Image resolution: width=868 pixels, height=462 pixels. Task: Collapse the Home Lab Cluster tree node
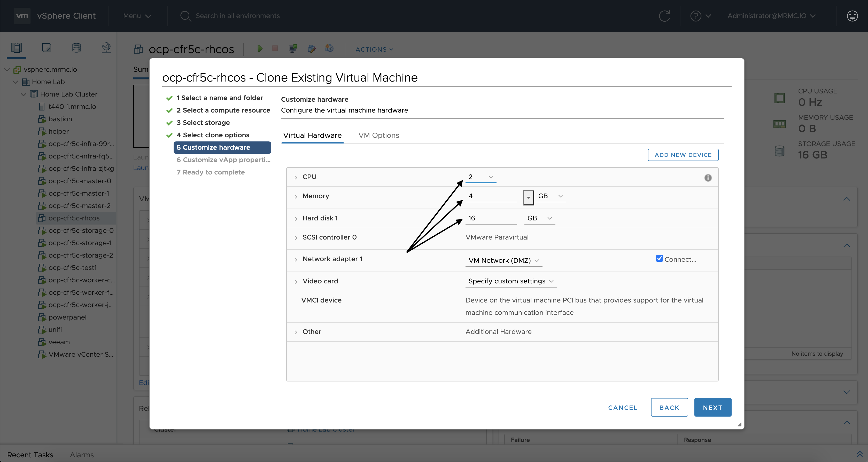[24, 95]
